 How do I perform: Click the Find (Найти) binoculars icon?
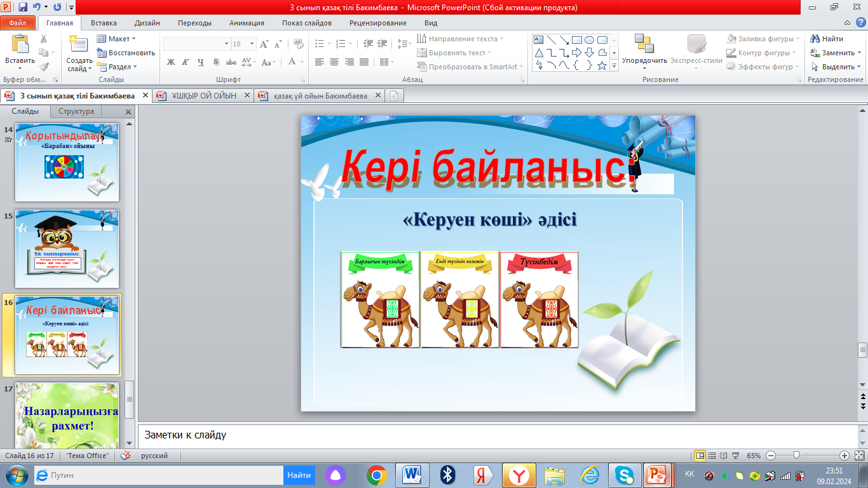tap(815, 39)
